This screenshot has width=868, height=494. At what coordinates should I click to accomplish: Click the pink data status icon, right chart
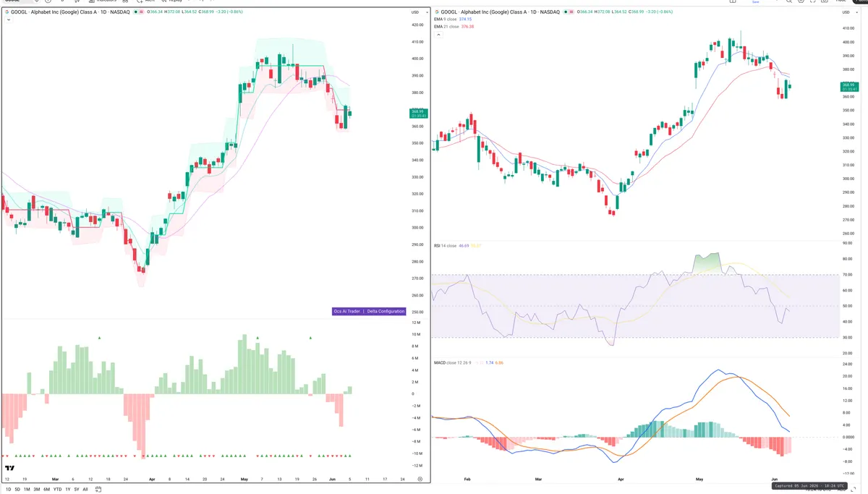click(571, 12)
